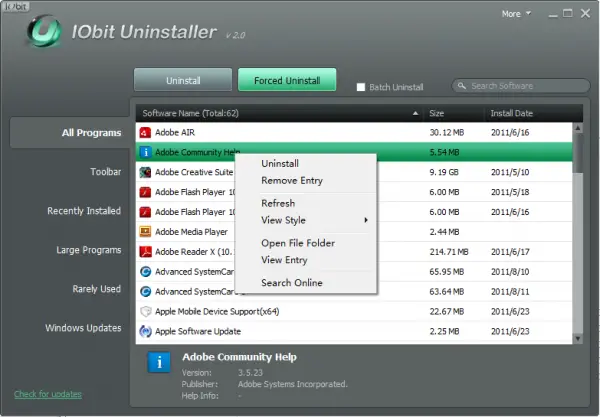Open the More dropdown menu
This screenshot has height=417, width=600.
pyautogui.click(x=516, y=14)
